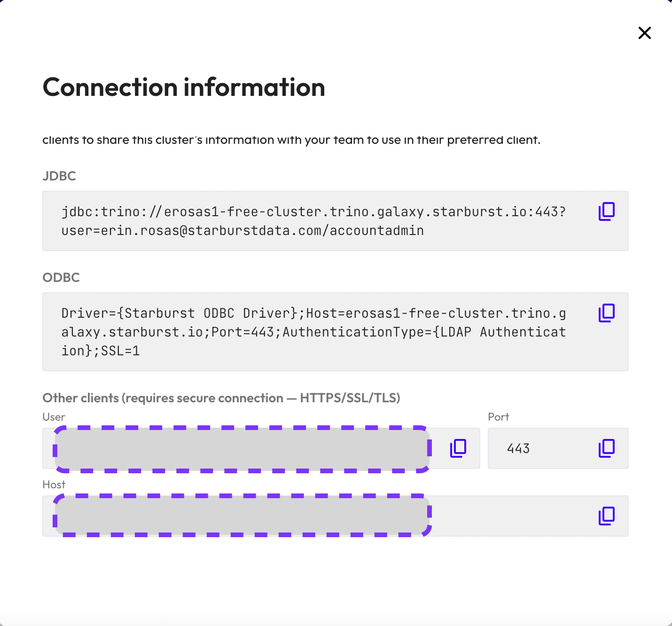
Task: Click the Other clients section heading
Action: [221, 398]
